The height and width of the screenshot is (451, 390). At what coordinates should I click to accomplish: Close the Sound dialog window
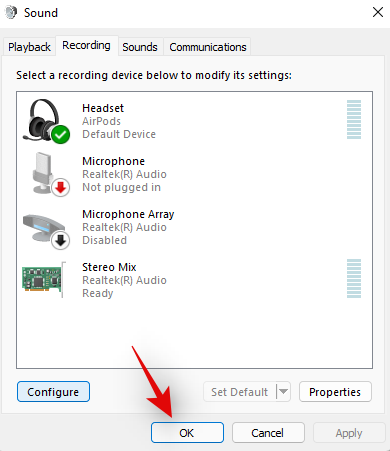coord(378,13)
